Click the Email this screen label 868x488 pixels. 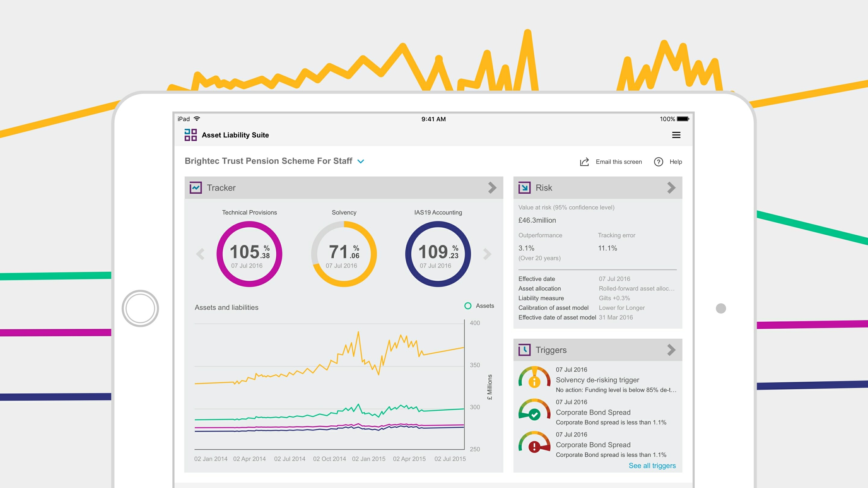coord(619,162)
